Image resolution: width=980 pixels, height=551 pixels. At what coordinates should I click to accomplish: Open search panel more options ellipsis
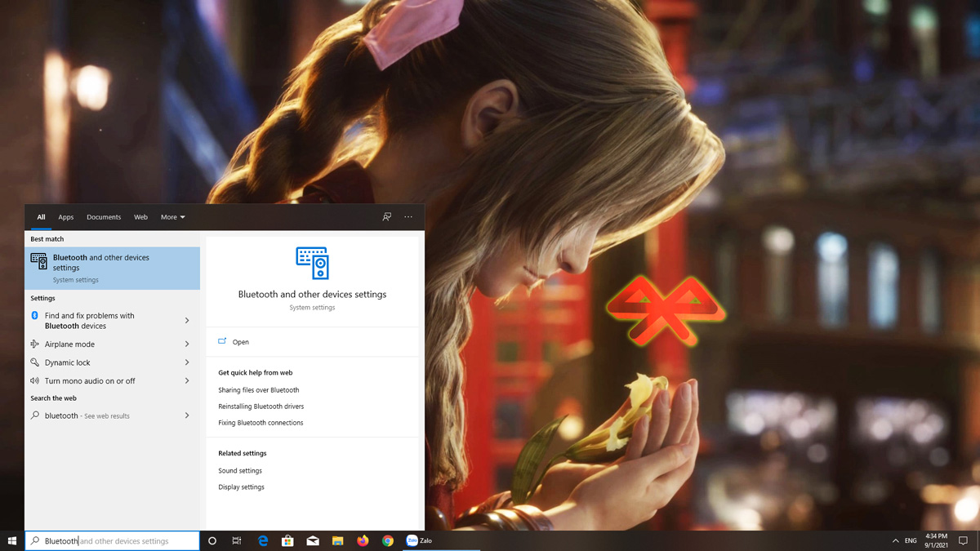coord(408,217)
